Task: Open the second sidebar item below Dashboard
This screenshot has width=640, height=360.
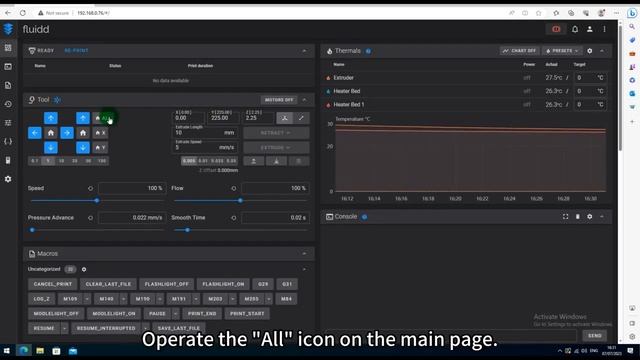Action: click(x=8, y=67)
